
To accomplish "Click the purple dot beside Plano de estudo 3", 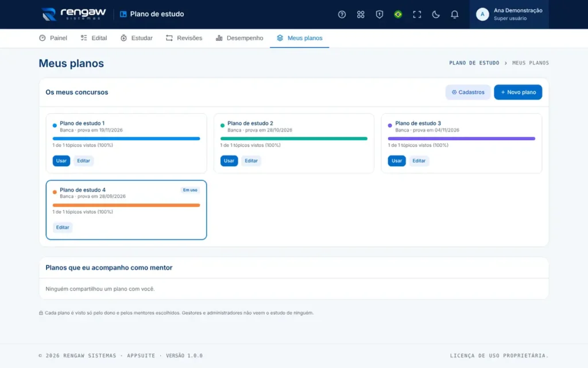I will (390, 125).
